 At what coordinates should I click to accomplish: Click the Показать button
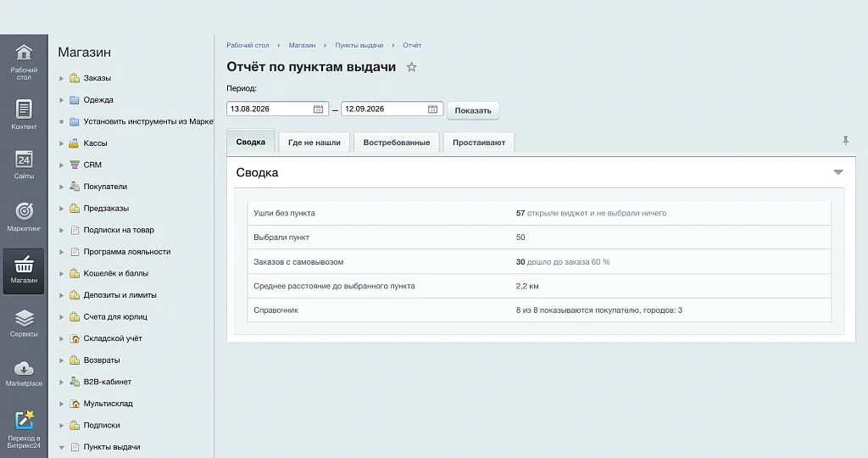473,110
